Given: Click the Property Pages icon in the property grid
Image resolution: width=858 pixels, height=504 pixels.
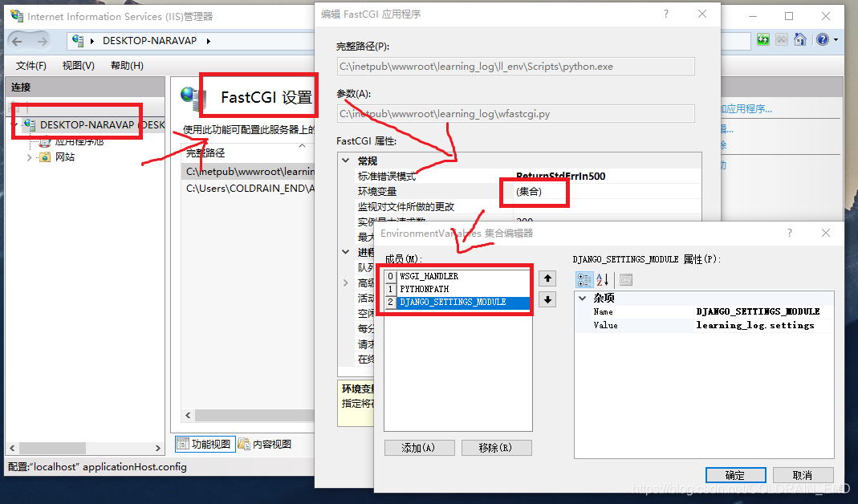Looking at the screenshot, I should tap(627, 278).
